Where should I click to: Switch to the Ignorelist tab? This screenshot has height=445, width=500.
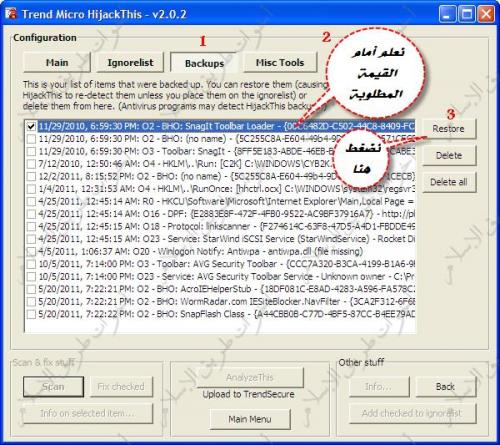tap(130, 62)
